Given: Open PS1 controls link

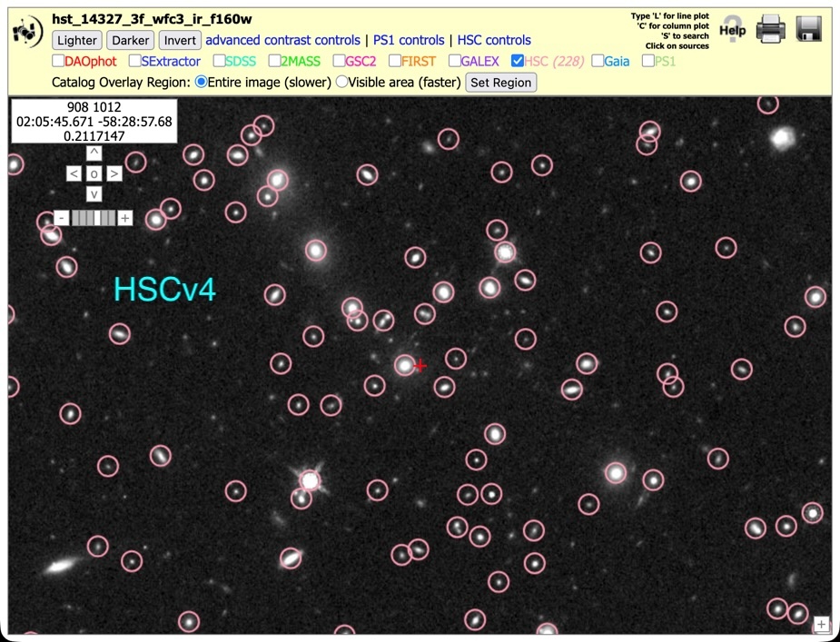Looking at the screenshot, I should click(x=409, y=40).
